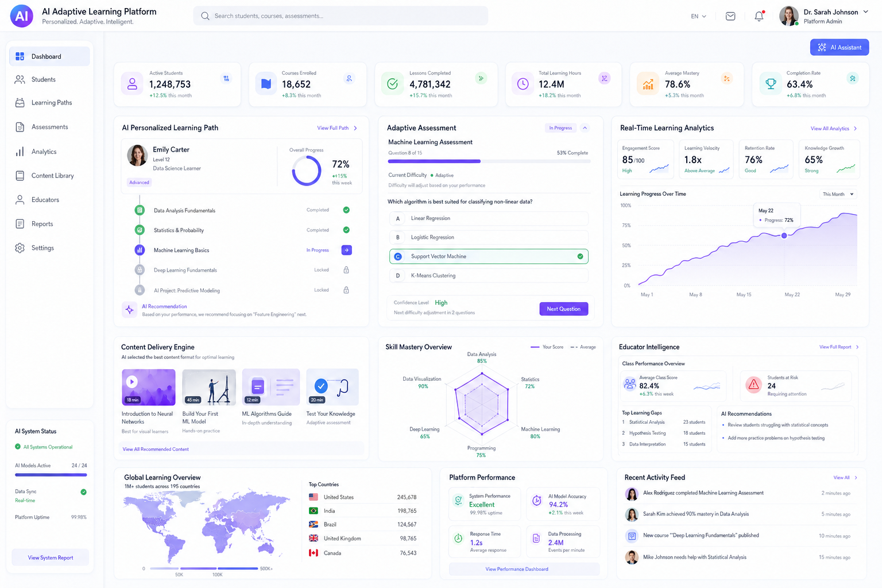Open Build Your First ML Model thumbnail

209,387
